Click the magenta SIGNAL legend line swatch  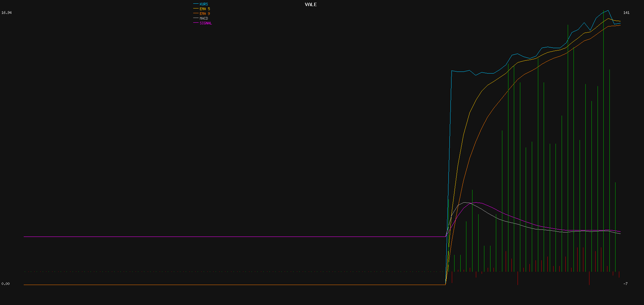(x=196, y=23)
